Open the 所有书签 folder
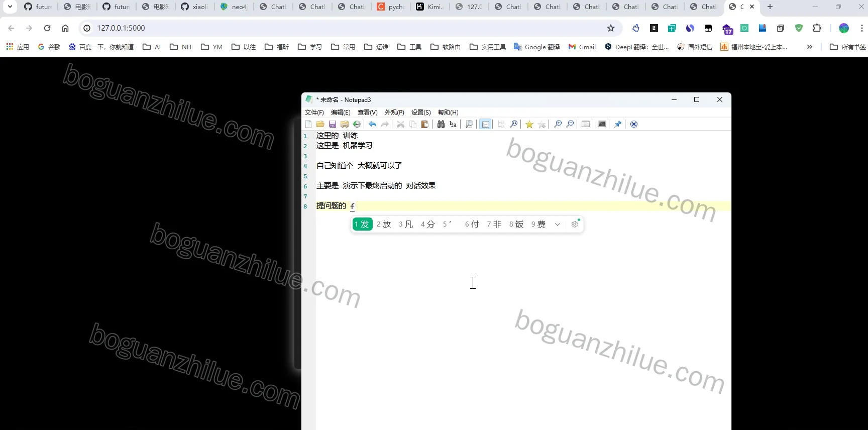The image size is (868, 430). pyautogui.click(x=848, y=47)
